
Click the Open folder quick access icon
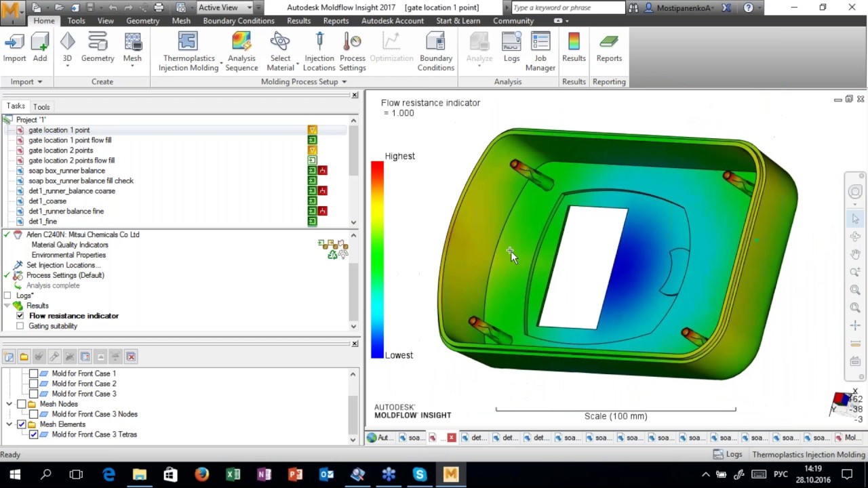click(x=58, y=7)
